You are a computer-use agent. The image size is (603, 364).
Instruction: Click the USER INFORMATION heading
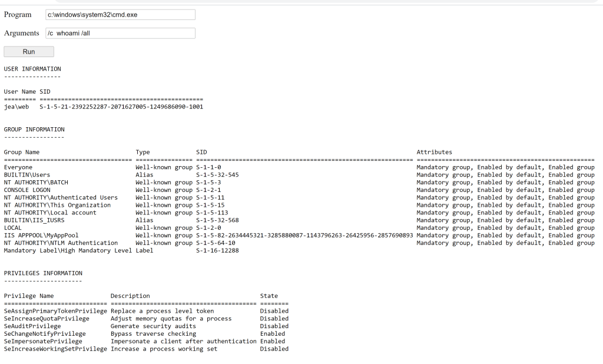tap(32, 69)
